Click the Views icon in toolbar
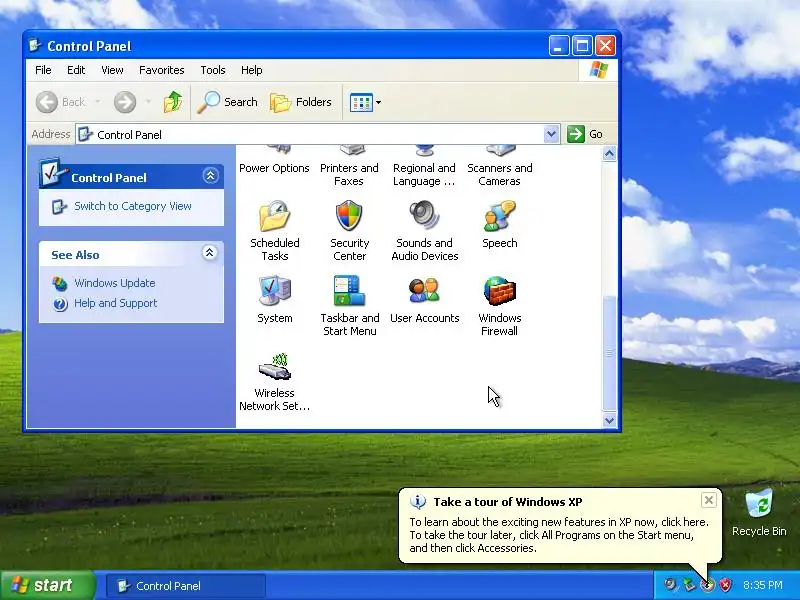The height and width of the screenshot is (600, 800). click(x=361, y=102)
